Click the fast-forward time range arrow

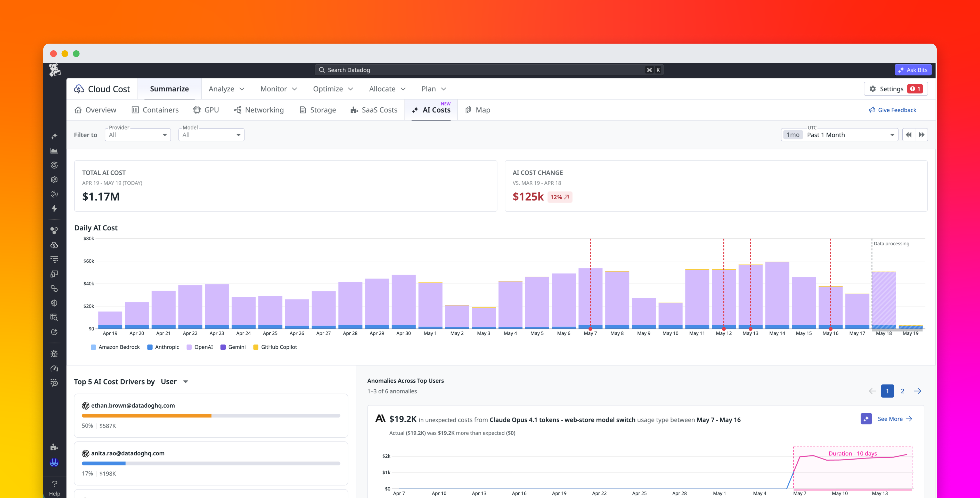point(921,135)
